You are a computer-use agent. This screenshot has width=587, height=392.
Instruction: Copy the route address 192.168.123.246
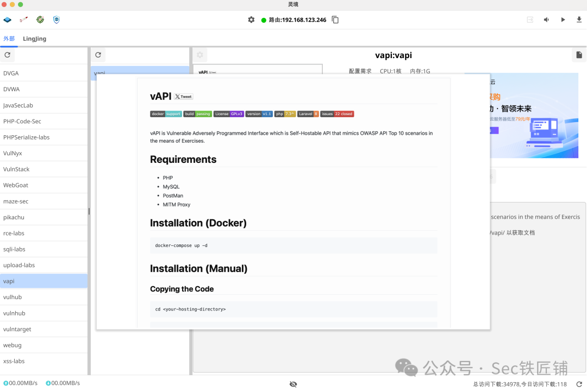point(335,19)
